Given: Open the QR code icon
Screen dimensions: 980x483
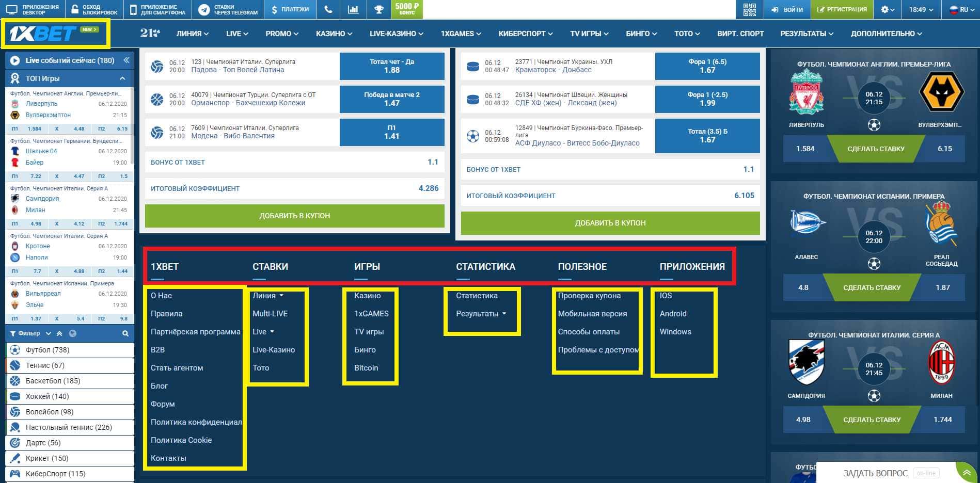Looking at the screenshot, I should point(749,9).
